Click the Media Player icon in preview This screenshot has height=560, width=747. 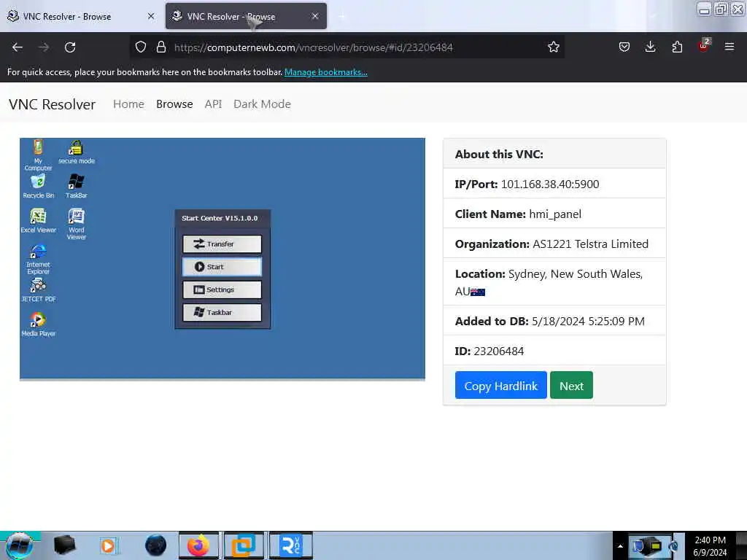(38, 324)
